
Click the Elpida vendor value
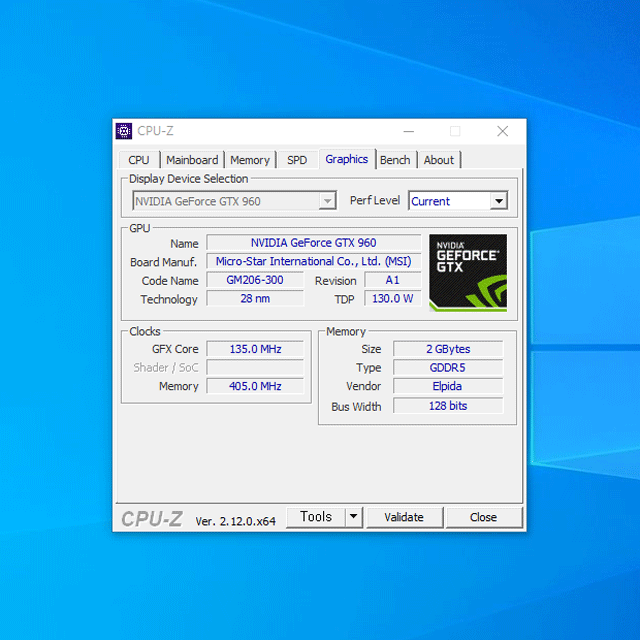(x=448, y=386)
